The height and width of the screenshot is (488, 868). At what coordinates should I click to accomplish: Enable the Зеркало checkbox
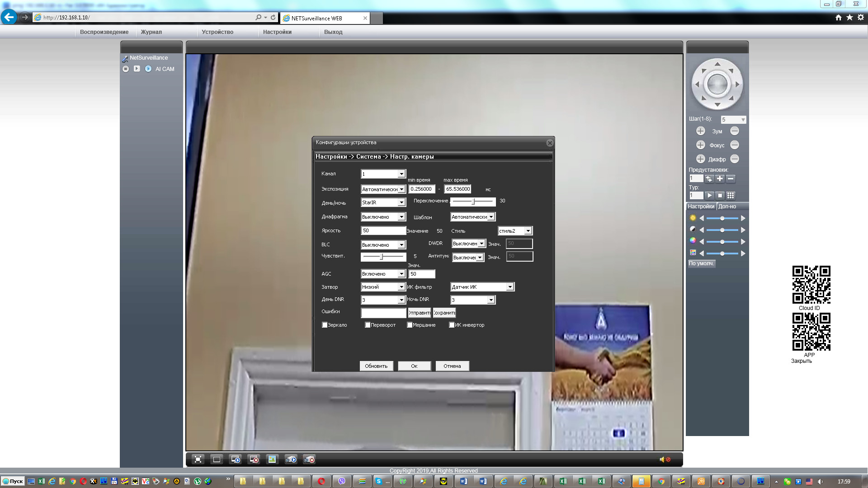[x=325, y=325]
